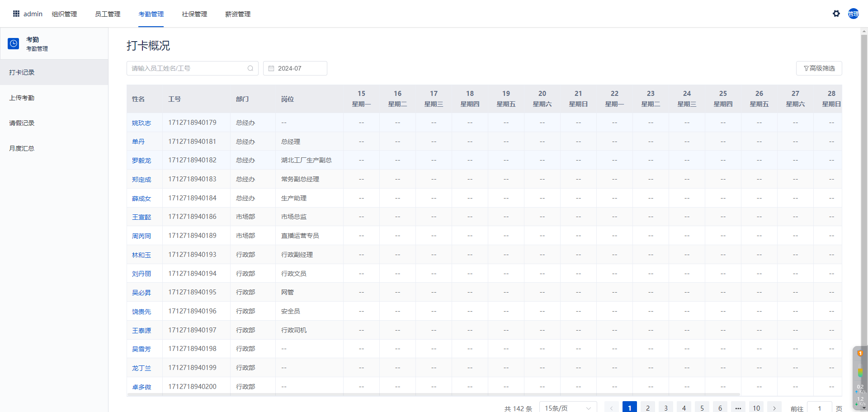Open the 高级筛选 advanced filter

pyautogui.click(x=819, y=68)
